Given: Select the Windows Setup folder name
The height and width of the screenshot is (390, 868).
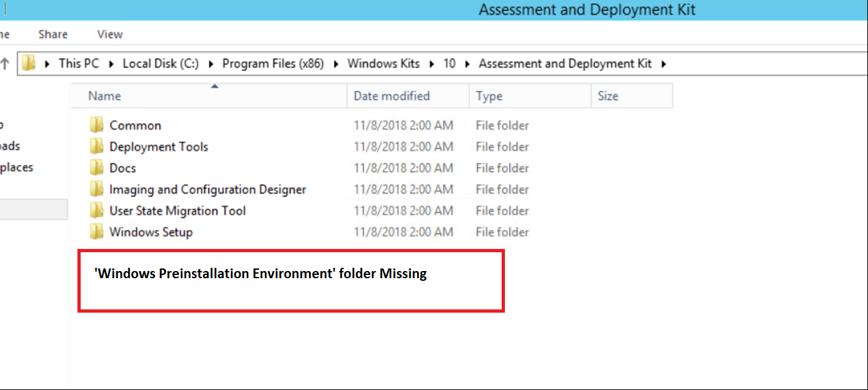Looking at the screenshot, I should 151,232.
